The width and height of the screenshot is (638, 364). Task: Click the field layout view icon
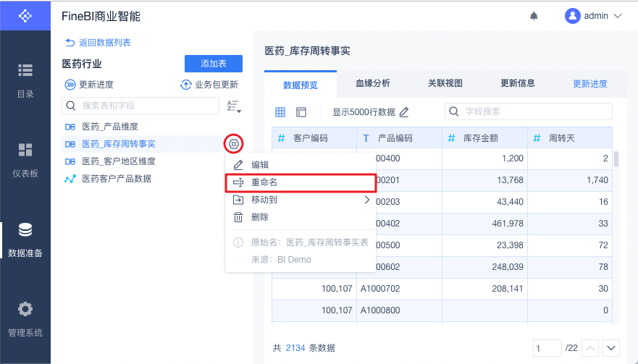coord(301,112)
